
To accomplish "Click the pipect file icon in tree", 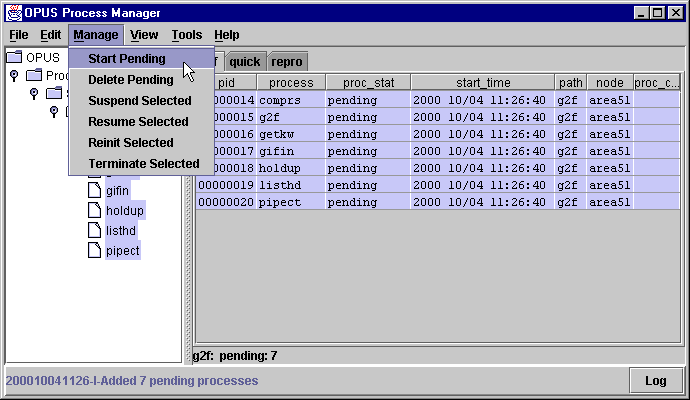I will (94, 250).
